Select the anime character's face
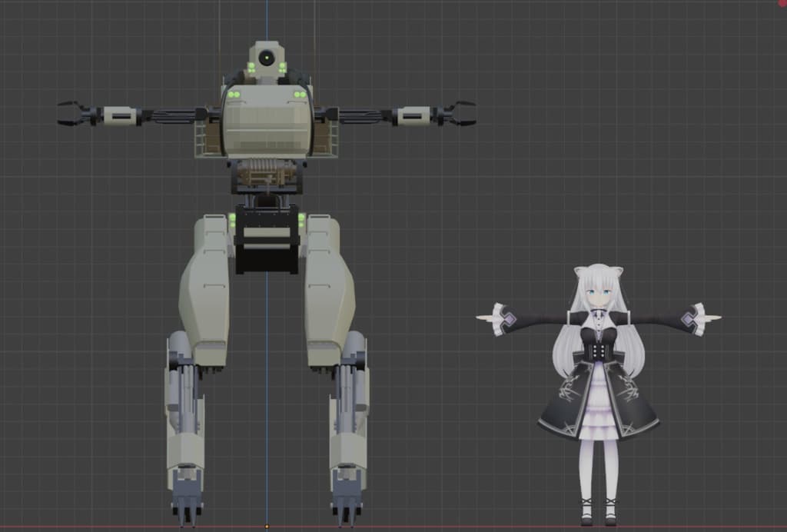Image resolution: width=787 pixels, height=532 pixels. 598,295
